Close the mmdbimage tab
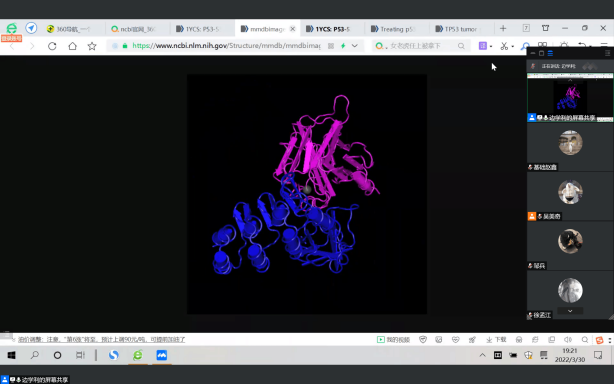614x384 pixels. click(x=292, y=29)
